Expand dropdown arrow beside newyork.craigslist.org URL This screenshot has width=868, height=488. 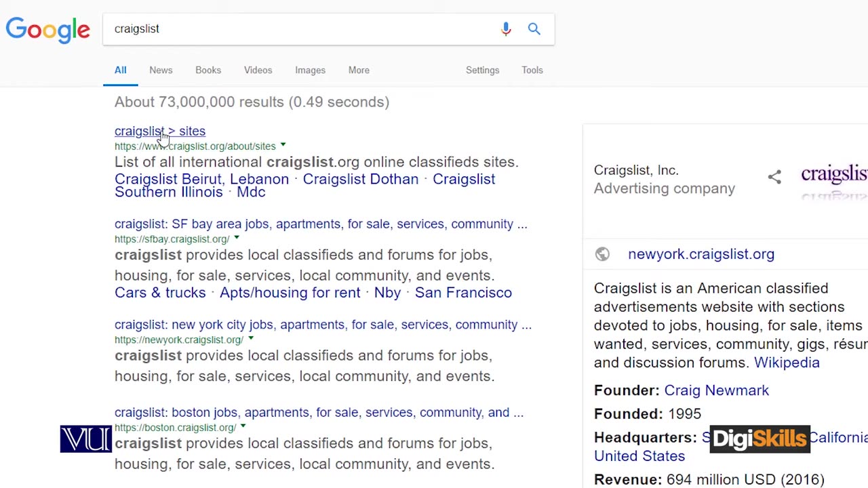(x=250, y=338)
